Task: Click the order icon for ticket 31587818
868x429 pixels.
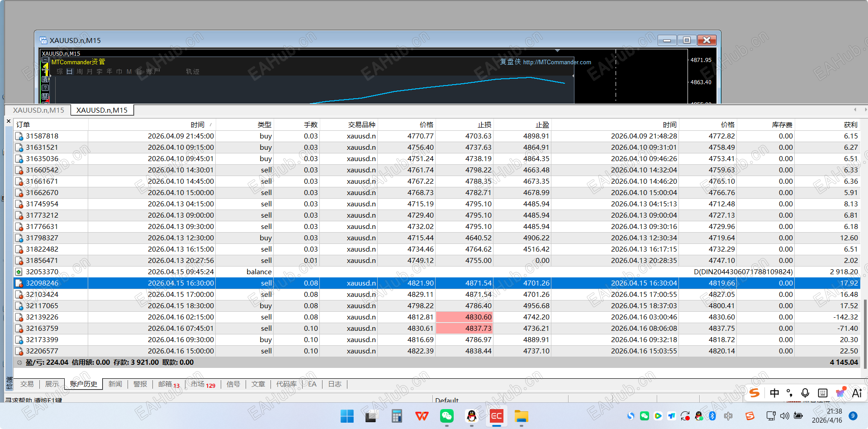Action: (x=19, y=136)
